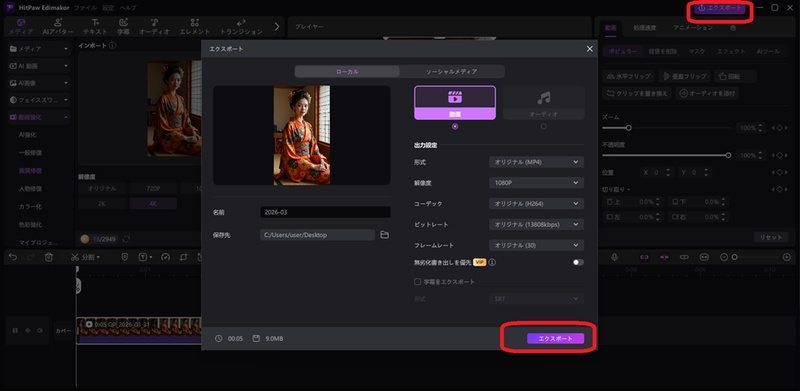Adjust the timeline zoom slider handle

point(735,257)
